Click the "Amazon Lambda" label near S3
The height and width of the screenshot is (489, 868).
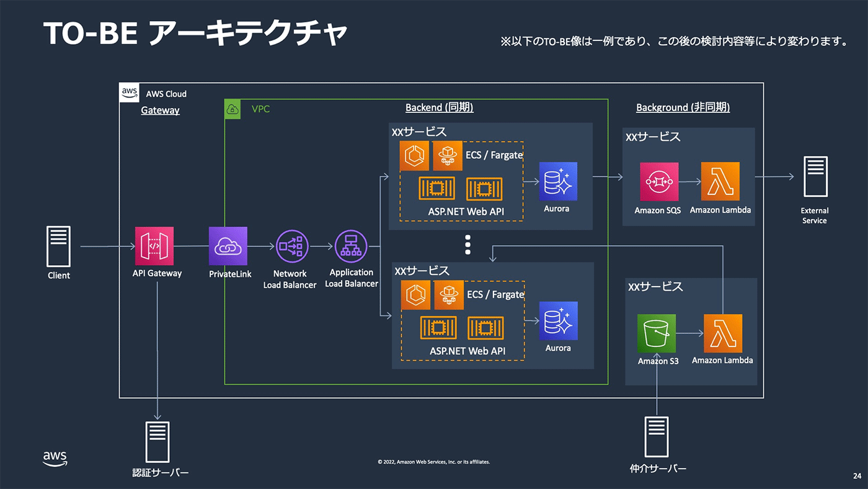[x=722, y=360]
